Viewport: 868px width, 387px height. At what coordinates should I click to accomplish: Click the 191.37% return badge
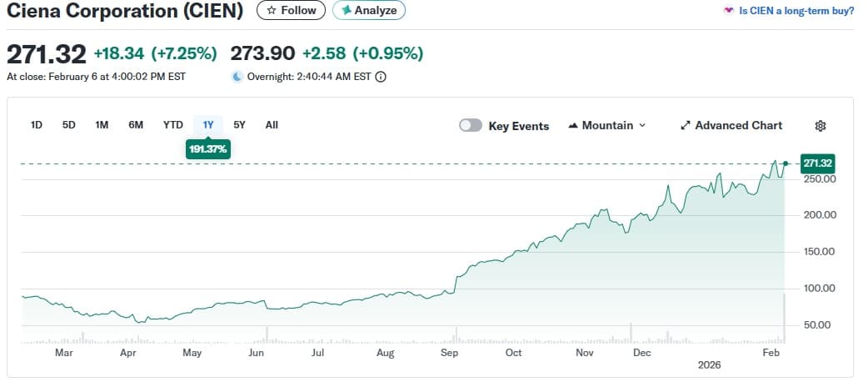point(208,149)
